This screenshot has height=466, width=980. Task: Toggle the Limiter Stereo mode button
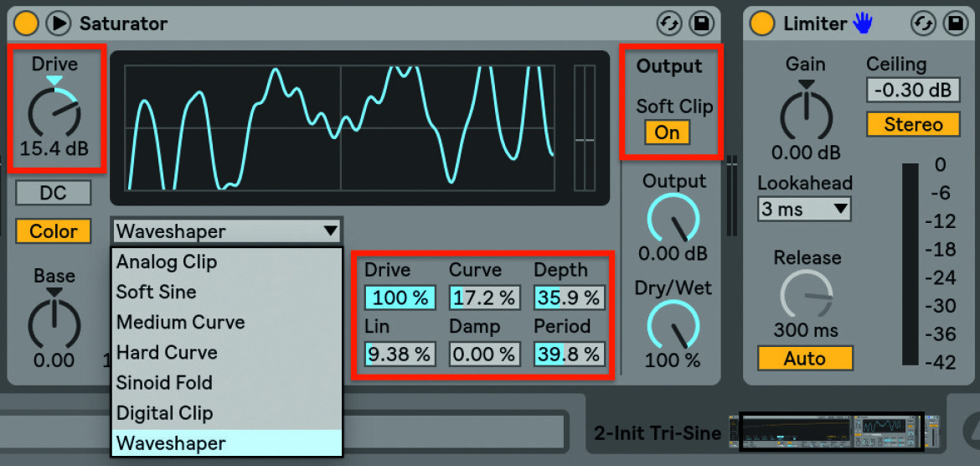pos(912,125)
